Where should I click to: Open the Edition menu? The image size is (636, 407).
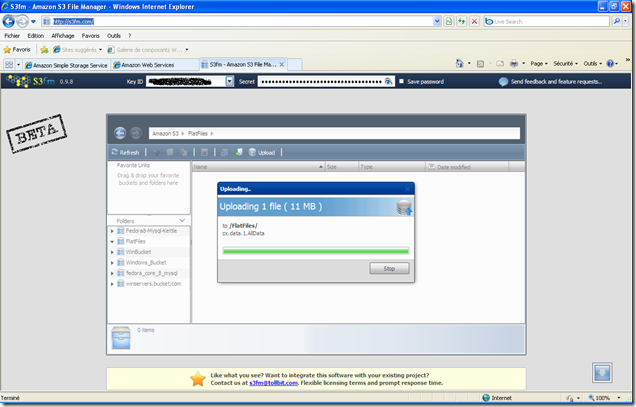pyautogui.click(x=36, y=36)
